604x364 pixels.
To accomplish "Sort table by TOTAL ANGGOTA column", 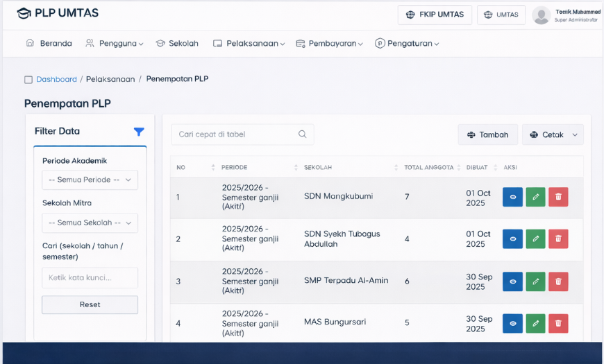I will coord(459,167).
